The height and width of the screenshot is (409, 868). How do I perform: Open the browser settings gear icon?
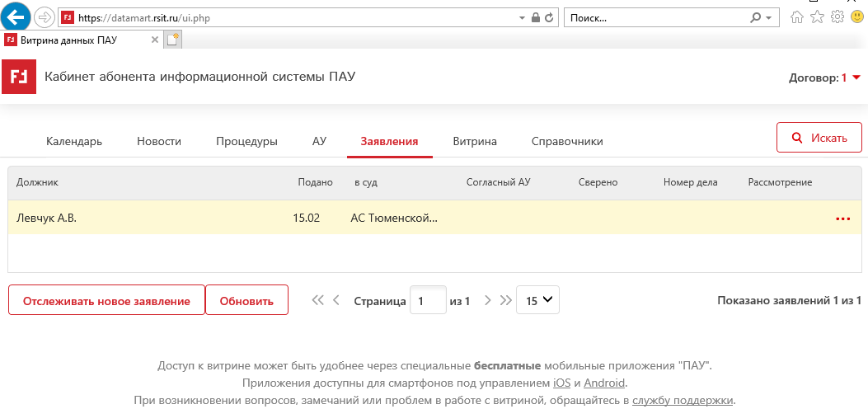tap(837, 17)
